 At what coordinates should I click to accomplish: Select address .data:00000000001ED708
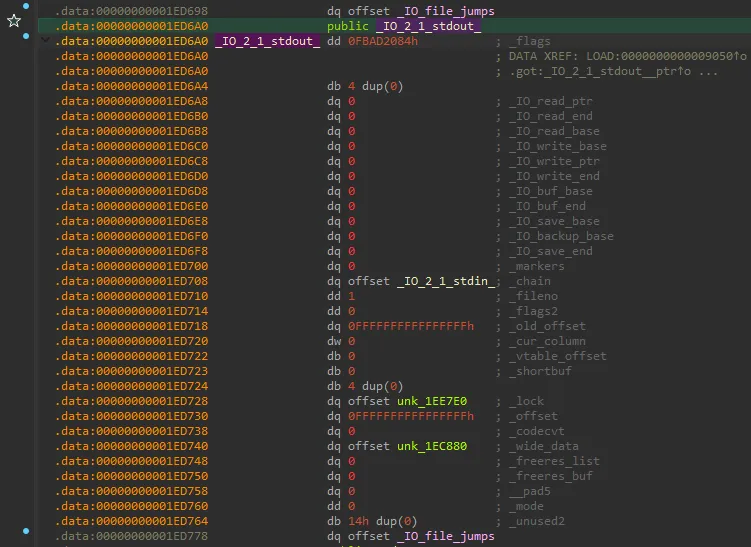pos(132,281)
